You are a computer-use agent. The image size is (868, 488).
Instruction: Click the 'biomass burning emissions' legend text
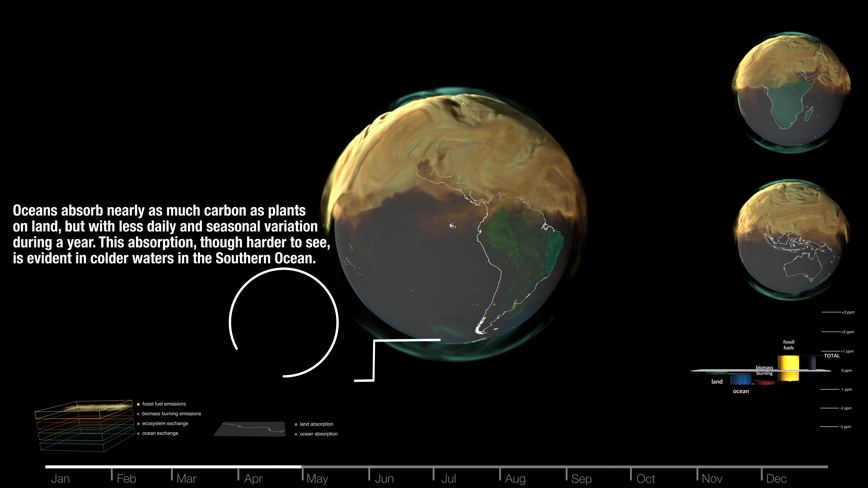171,414
